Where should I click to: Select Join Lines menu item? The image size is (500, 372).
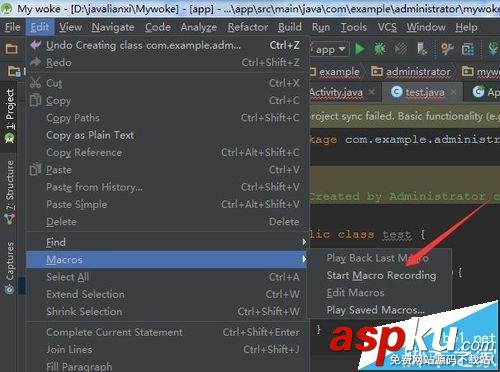click(166, 349)
